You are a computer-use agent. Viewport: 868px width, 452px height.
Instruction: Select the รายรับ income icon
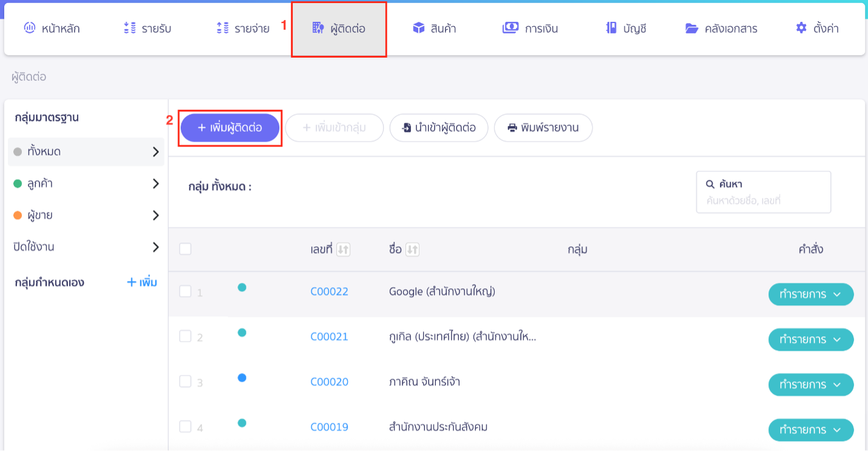tap(129, 27)
